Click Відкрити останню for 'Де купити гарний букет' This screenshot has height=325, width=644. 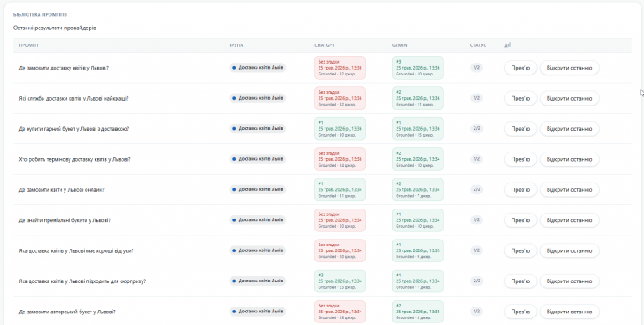pyautogui.click(x=569, y=129)
